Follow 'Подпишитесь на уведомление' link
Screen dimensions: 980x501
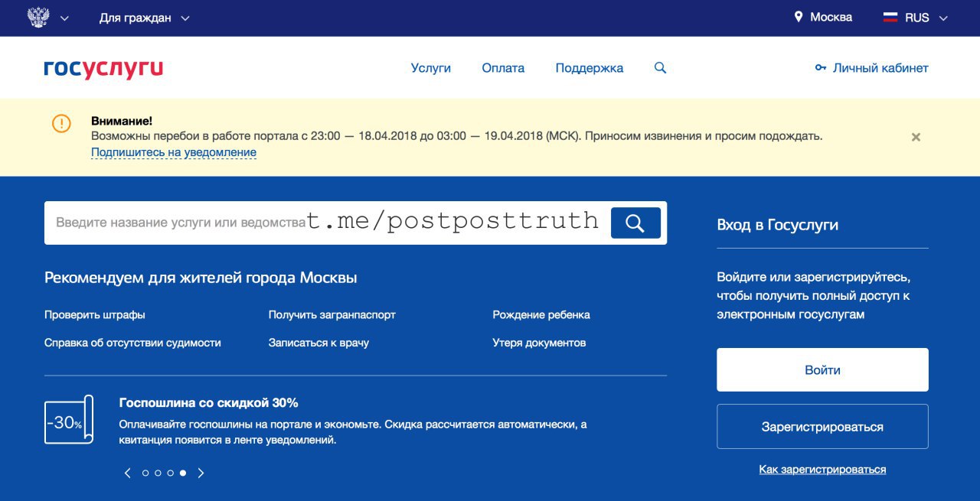[x=174, y=152]
